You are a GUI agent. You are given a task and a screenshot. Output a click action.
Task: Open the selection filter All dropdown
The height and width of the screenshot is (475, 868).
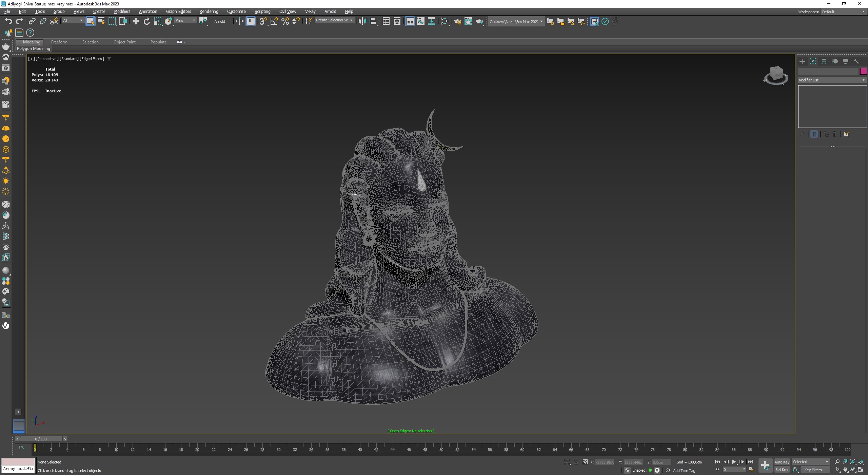click(x=73, y=21)
